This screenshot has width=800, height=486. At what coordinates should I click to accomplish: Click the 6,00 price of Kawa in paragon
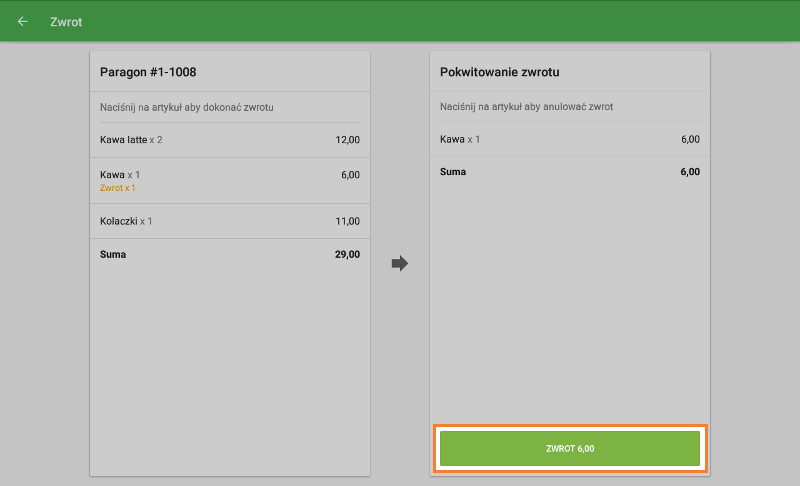[x=351, y=175]
